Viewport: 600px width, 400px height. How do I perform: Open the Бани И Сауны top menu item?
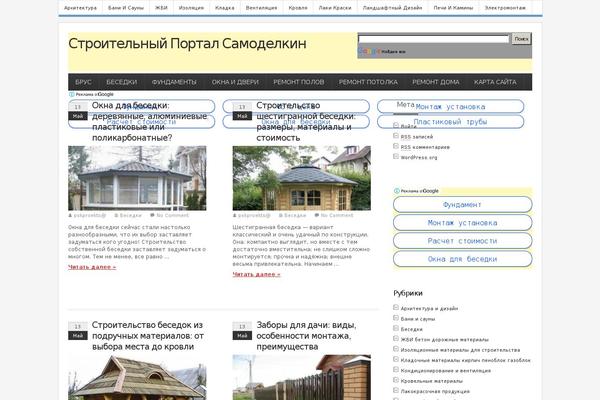click(x=126, y=8)
